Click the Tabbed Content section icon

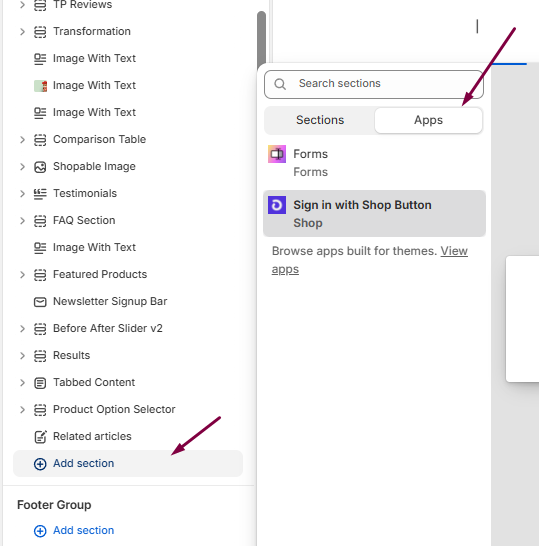pyautogui.click(x=40, y=383)
